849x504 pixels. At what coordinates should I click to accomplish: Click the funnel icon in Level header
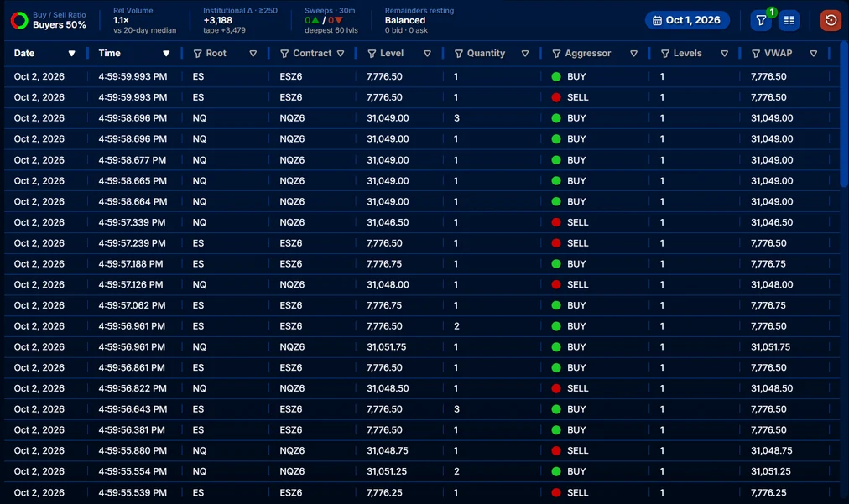coord(372,54)
